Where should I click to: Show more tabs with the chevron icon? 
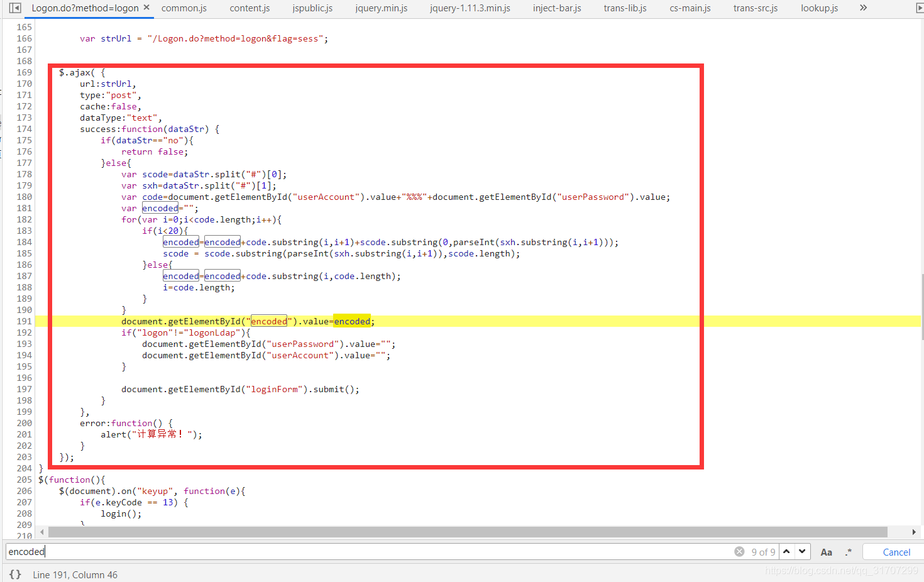tap(864, 8)
